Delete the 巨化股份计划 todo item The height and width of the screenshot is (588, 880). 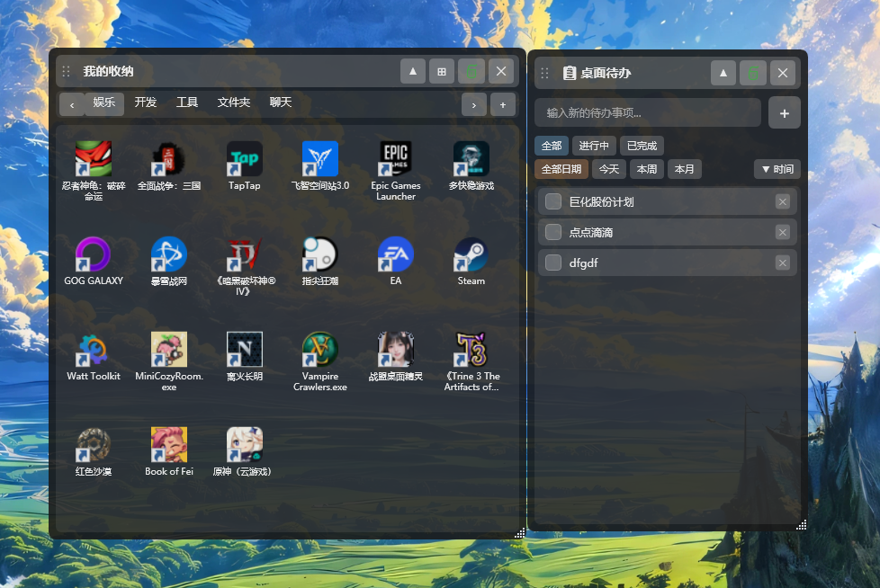[x=782, y=201]
